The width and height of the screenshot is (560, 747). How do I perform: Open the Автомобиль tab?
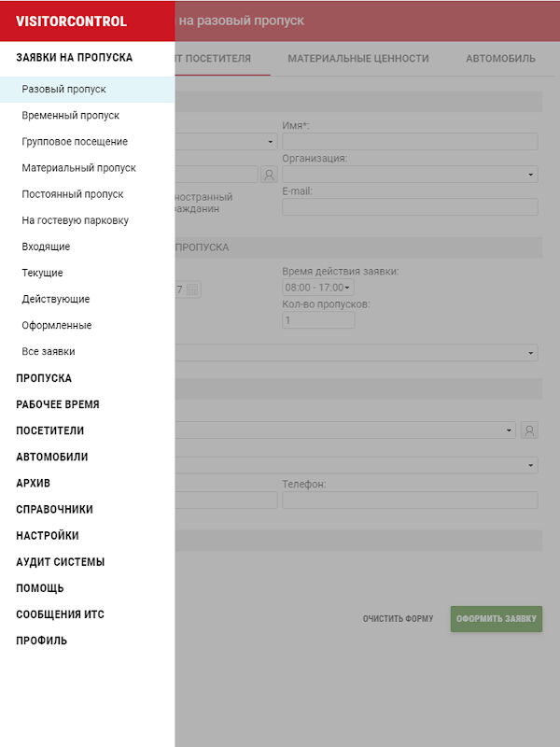point(500,58)
